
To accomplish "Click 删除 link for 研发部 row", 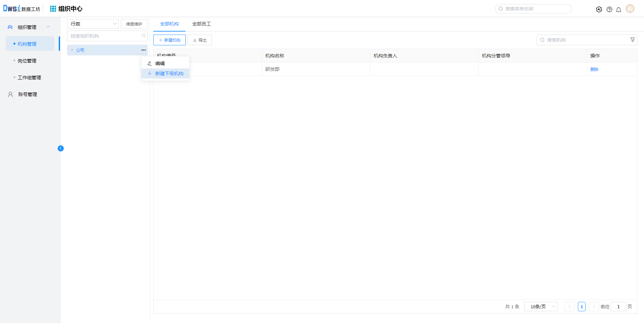I will click(x=594, y=69).
